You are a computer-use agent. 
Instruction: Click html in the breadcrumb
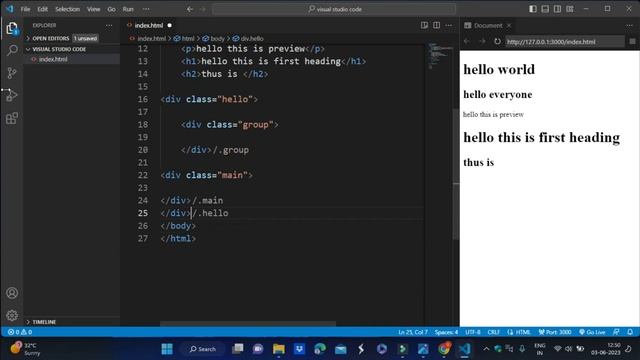click(188, 38)
